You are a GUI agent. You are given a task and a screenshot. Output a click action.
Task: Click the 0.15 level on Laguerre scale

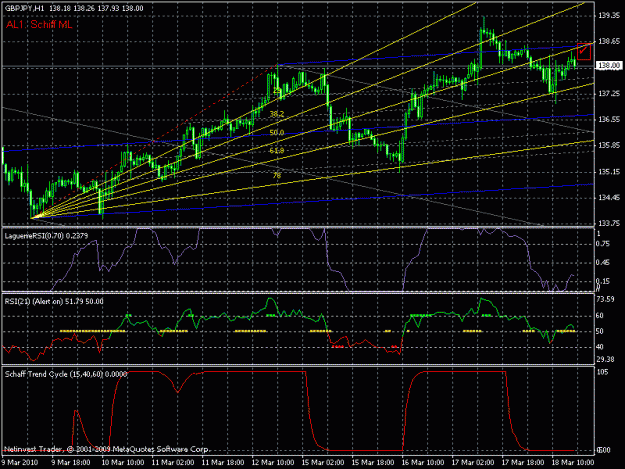[x=602, y=281]
